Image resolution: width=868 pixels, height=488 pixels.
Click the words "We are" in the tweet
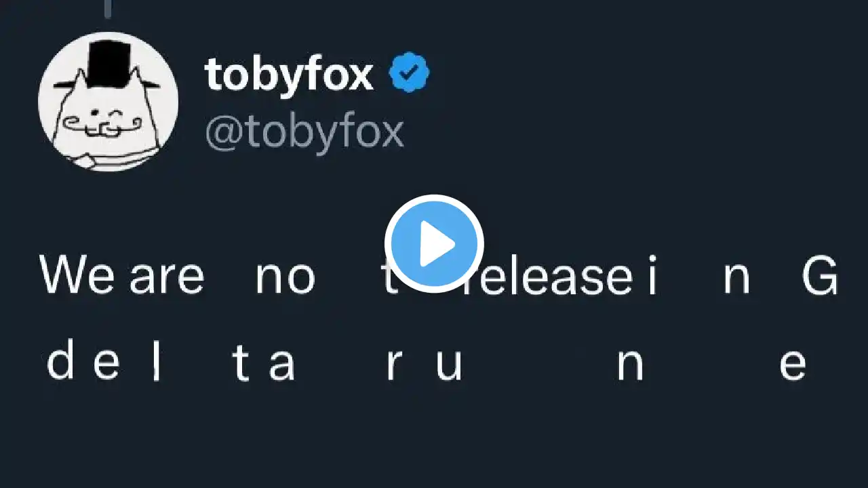122,276
